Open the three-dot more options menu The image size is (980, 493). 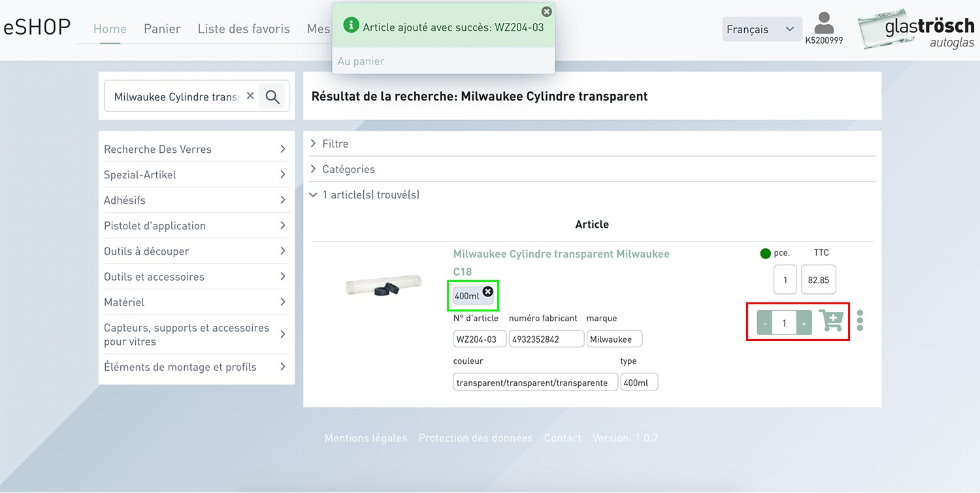(860, 321)
